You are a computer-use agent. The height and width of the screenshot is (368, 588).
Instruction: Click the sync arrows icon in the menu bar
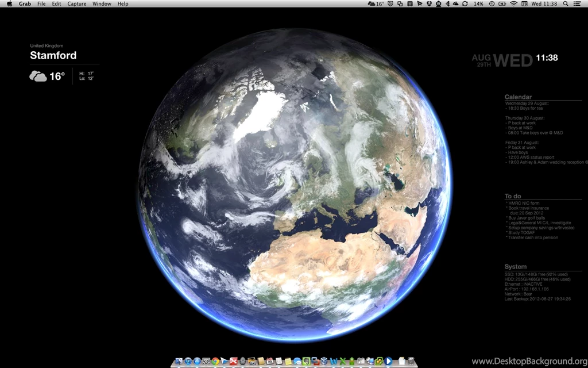(x=465, y=3)
